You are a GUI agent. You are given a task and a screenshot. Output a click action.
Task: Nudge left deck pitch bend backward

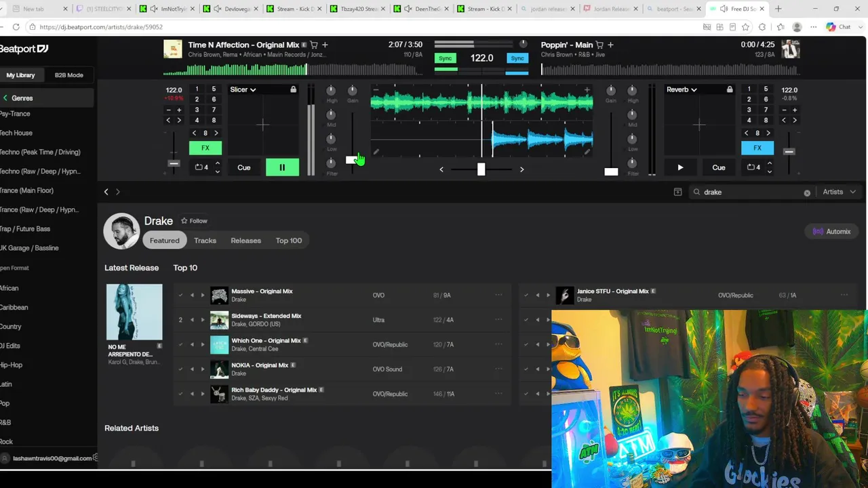click(169, 121)
